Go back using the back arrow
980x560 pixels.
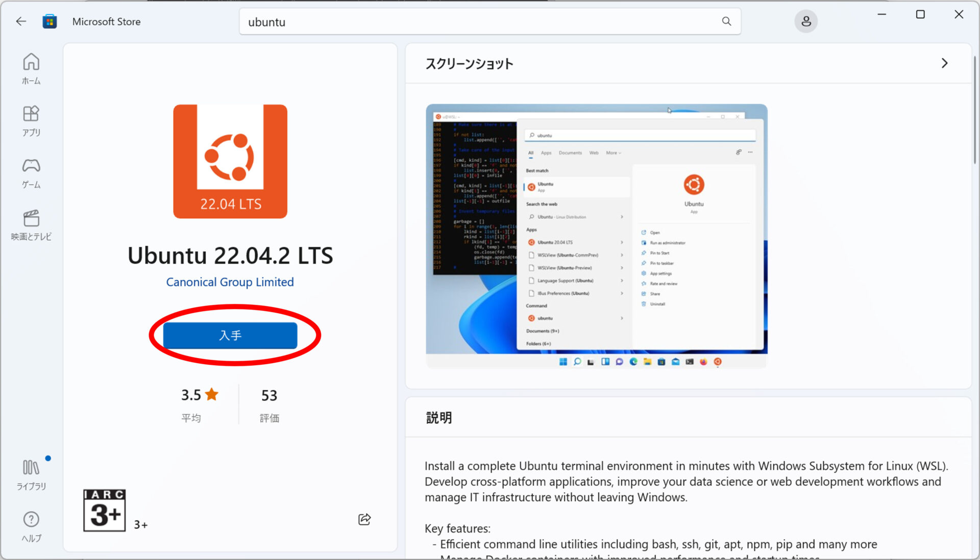tap(20, 21)
